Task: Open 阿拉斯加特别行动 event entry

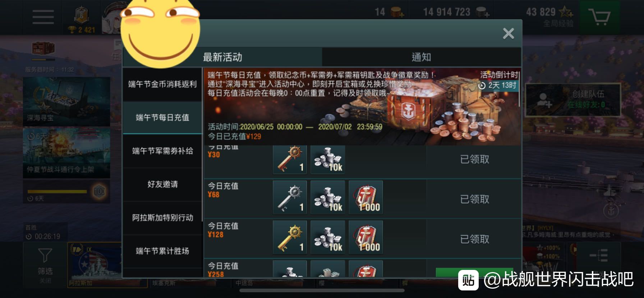Action: (x=162, y=218)
